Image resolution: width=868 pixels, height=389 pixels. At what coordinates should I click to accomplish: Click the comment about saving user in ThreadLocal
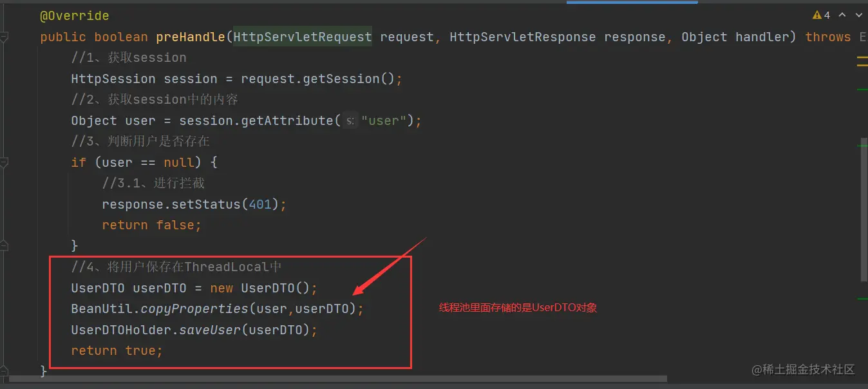[x=176, y=267]
